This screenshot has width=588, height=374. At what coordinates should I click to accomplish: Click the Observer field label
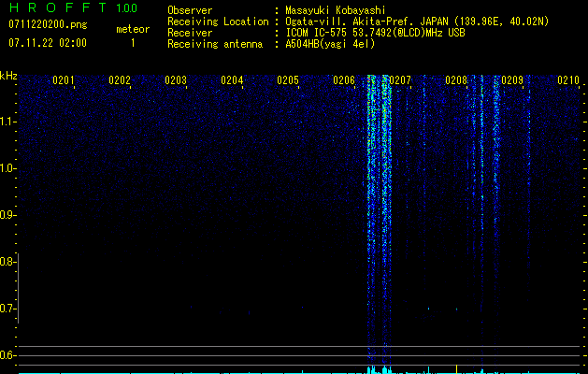point(190,10)
